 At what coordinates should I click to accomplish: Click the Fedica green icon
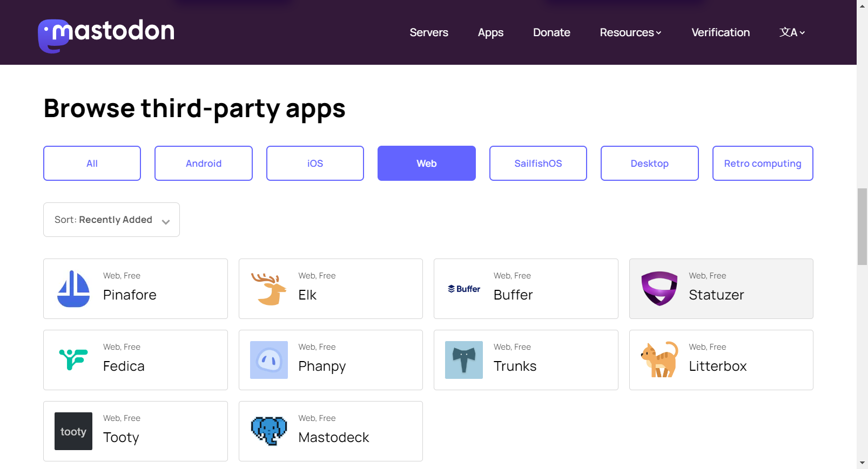point(73,360)
